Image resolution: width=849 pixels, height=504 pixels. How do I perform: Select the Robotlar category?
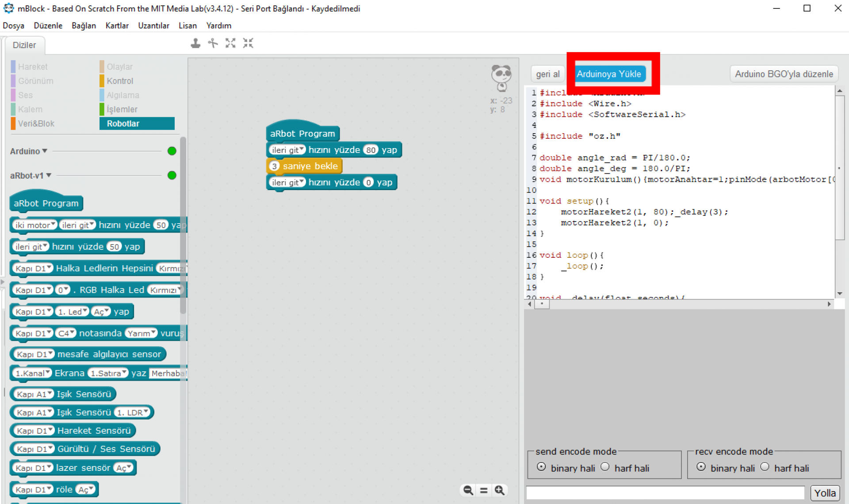(137, 123)
